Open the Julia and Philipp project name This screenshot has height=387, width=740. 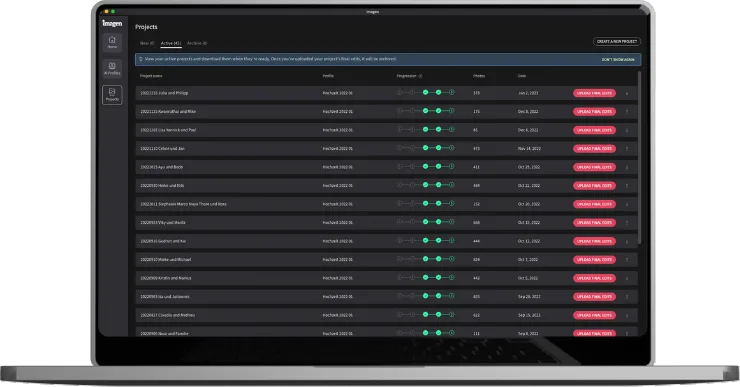click(x=164, y=93)
